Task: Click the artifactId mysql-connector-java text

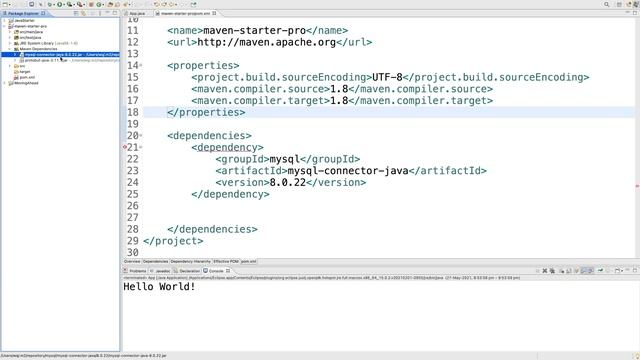Action: 348,171
